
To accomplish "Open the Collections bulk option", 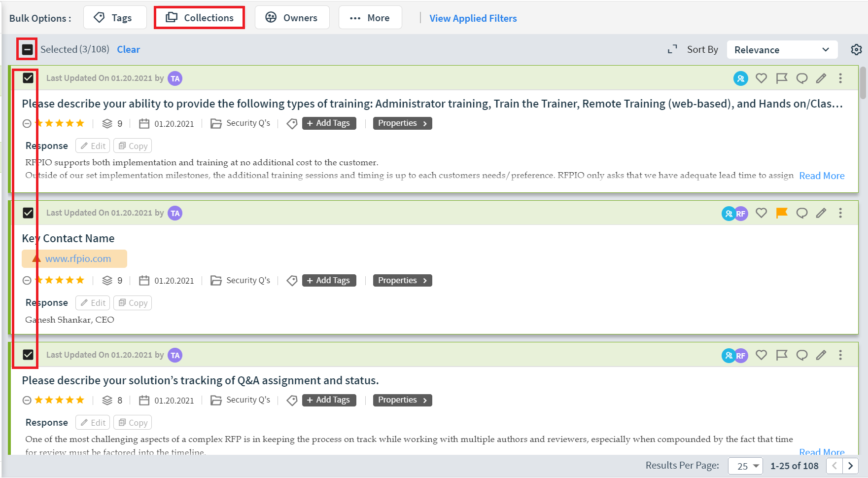I will 199,18.
